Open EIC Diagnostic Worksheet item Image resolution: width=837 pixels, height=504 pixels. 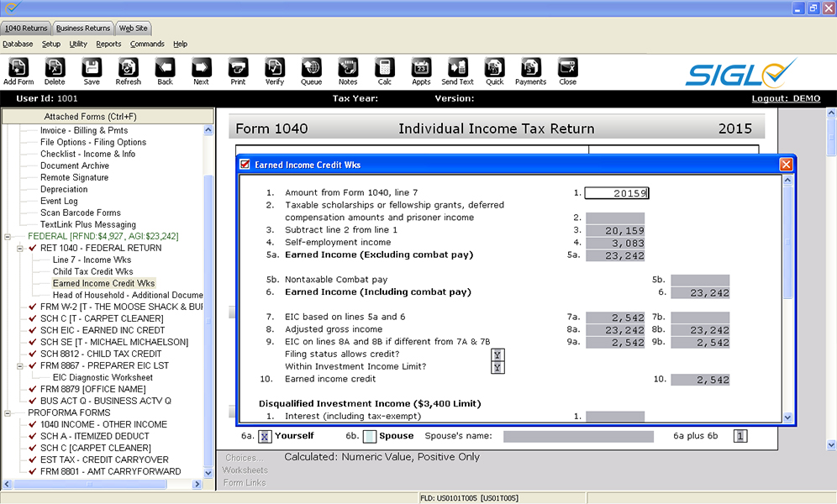point(103,377)
